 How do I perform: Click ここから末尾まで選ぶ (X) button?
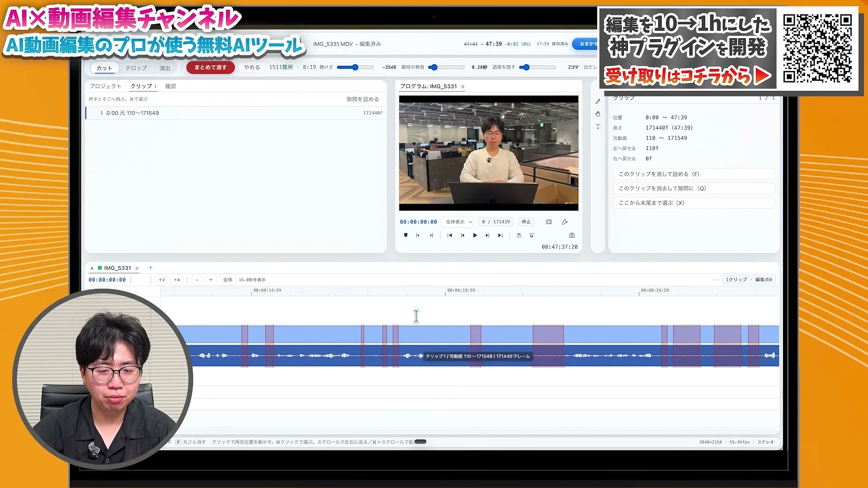tap(693, 203)
